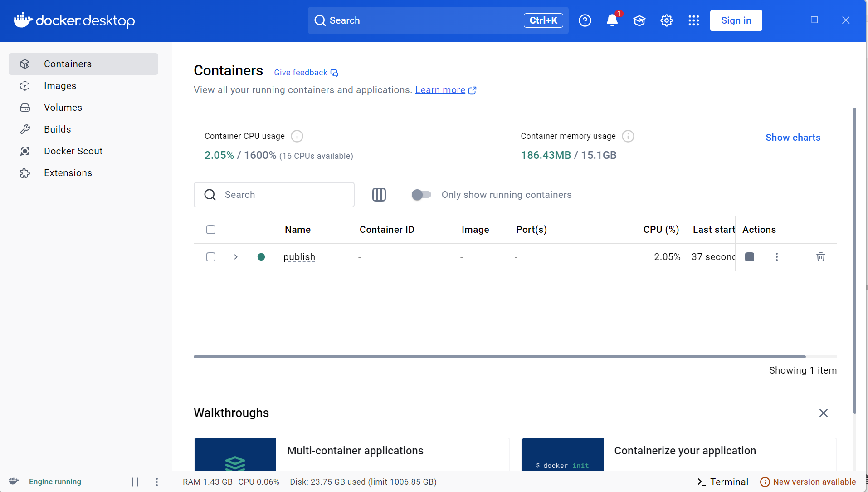Click memory usage info icon
The image size is (868, 492).
tap(628, 136)
